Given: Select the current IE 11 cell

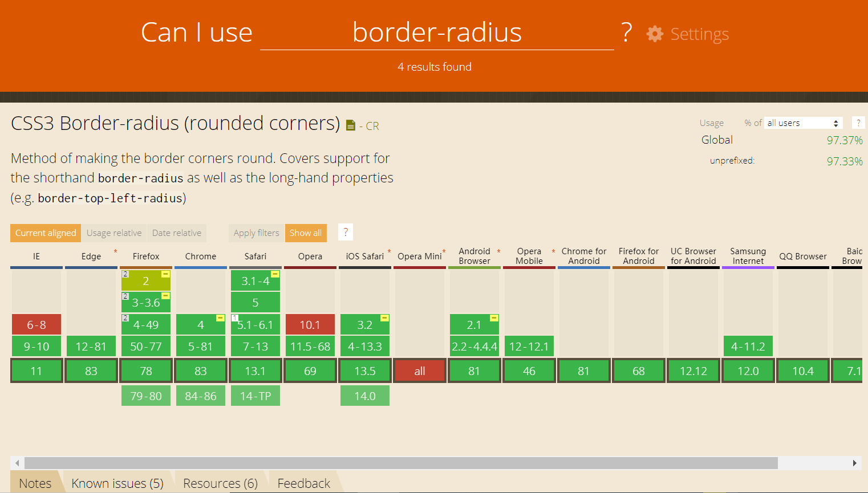Looking at the screenshot, I should click(x=36, y=371).
